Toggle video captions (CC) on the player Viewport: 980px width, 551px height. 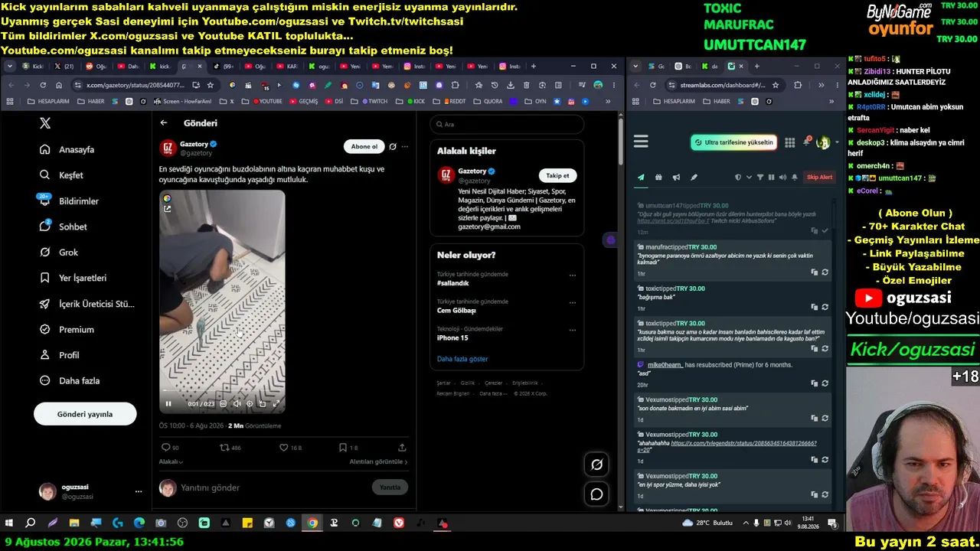pos(224,403)
